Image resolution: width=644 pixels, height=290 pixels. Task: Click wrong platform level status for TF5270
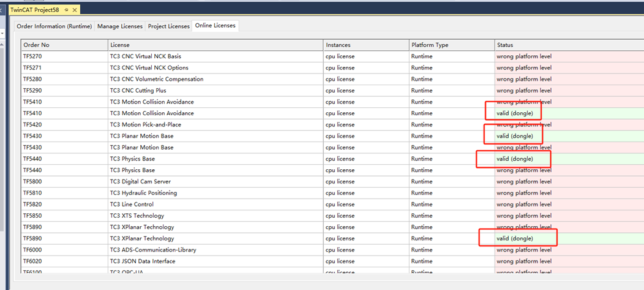point(524,56)
